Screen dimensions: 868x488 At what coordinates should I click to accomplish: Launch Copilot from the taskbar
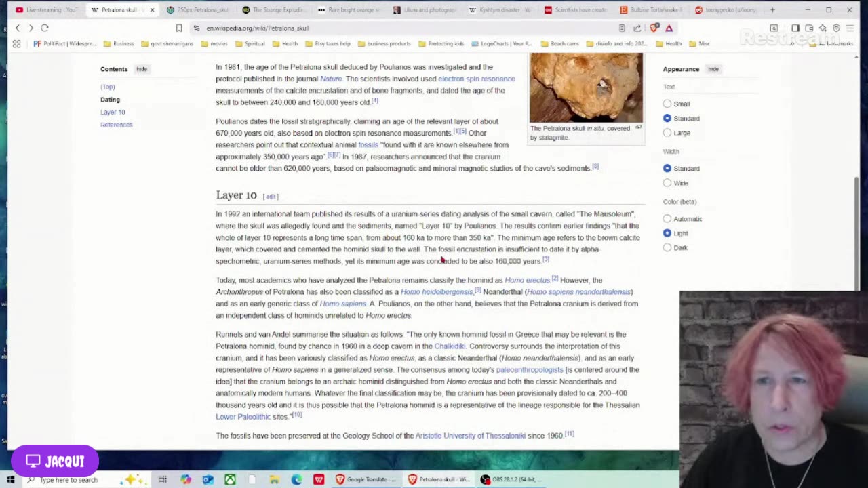185,479
